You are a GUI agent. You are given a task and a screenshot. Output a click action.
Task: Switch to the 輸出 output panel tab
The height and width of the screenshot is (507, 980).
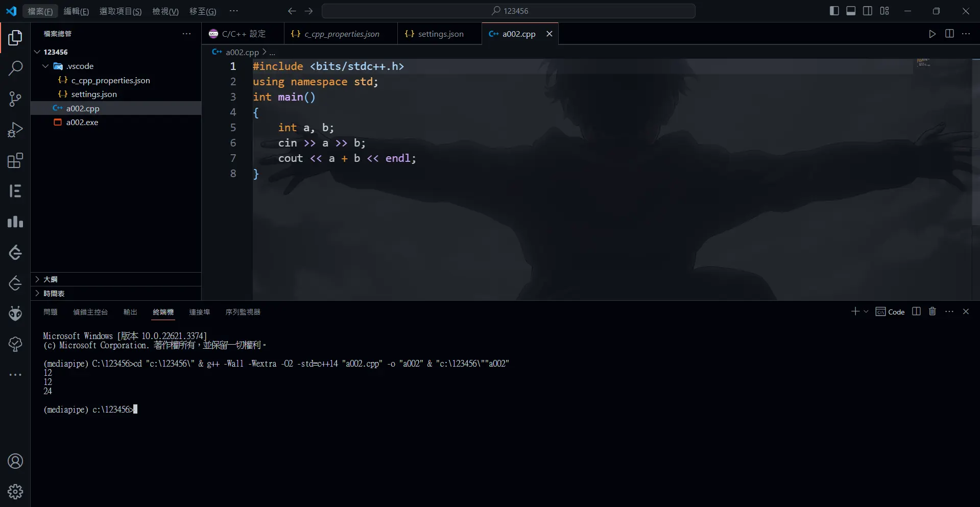point(130,312)
